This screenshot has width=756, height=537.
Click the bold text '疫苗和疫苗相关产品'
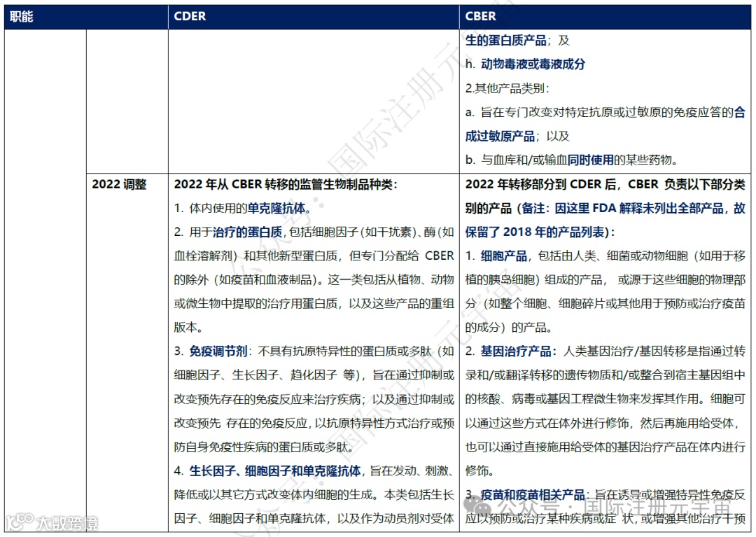[x=532, y=495]
